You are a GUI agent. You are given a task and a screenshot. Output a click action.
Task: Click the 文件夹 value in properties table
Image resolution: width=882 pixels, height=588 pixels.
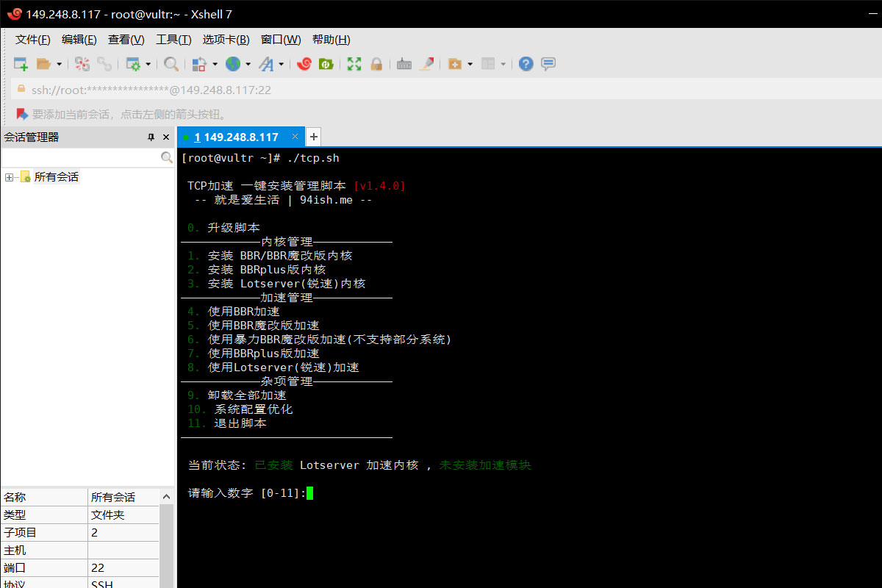(x=123, y=515)
